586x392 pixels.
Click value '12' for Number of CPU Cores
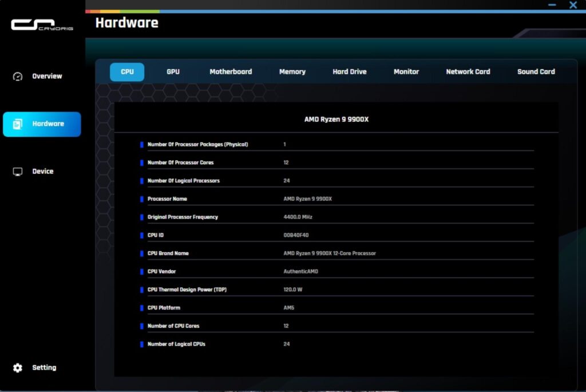[286, 326]
